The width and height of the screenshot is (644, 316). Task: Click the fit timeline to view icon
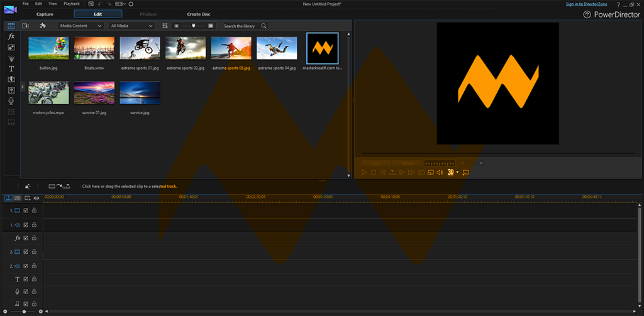(36, 199)
